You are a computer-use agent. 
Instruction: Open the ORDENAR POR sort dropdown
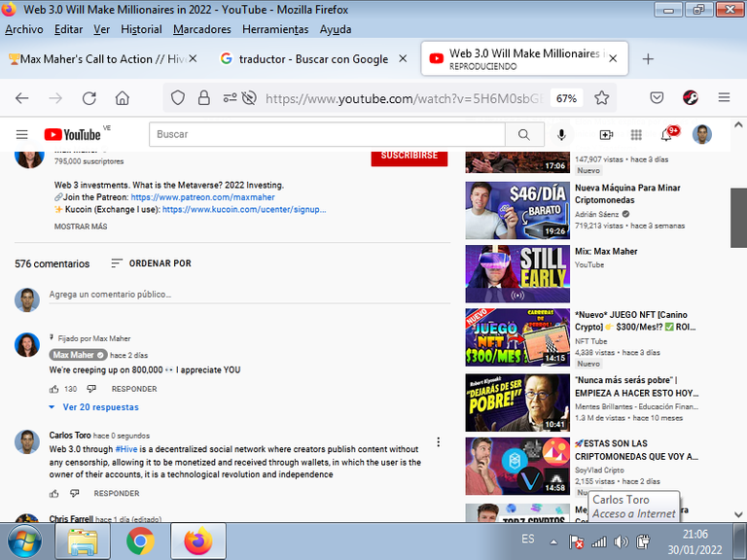tap(151, 263)
